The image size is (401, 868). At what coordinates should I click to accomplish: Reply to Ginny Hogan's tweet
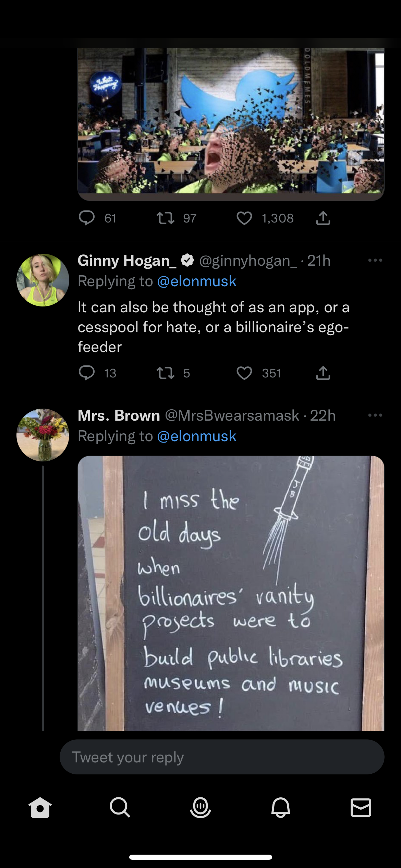tap(87, 373)
